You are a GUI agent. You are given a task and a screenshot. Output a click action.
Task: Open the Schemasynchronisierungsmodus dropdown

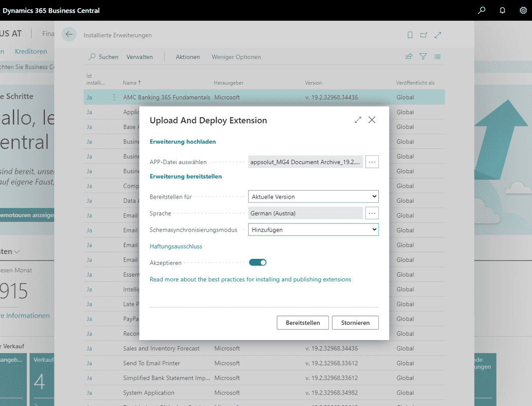pyautogui.click(x=313, y=230)
